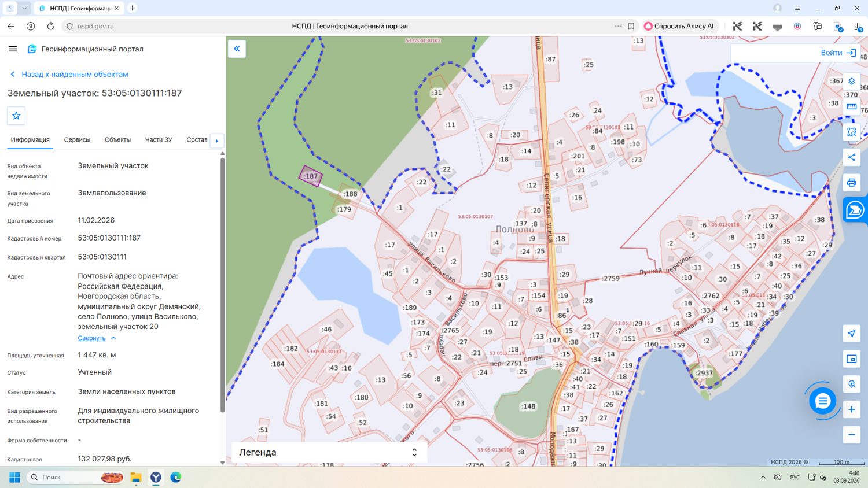This screenshot has height=488, width=868.
Task: Click the info panel vertical scrollbar
Action: (x=222, y=284)
